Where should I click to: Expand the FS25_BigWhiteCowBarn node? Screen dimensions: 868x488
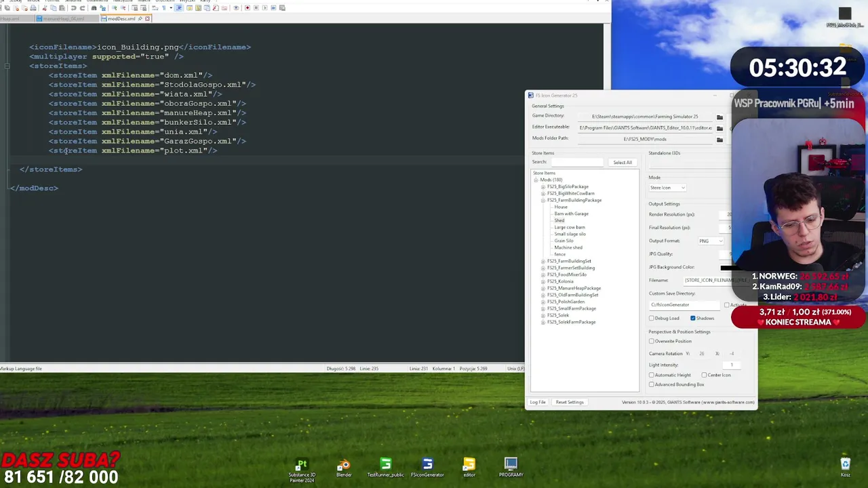pyautogui.click(x=543, y=193)
